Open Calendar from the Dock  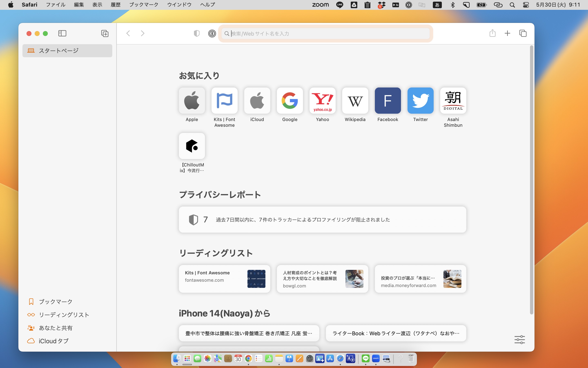coord(238,359)
